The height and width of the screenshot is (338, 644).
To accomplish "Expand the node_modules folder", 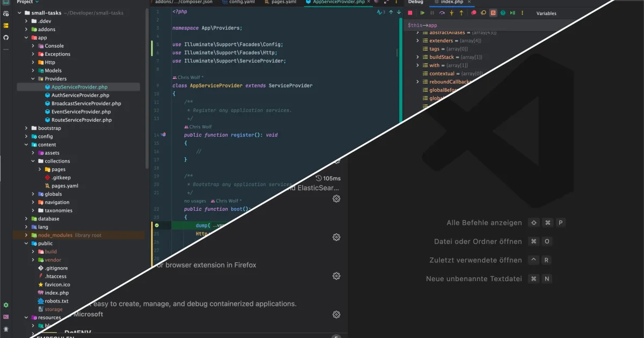I will coord(26,235).
